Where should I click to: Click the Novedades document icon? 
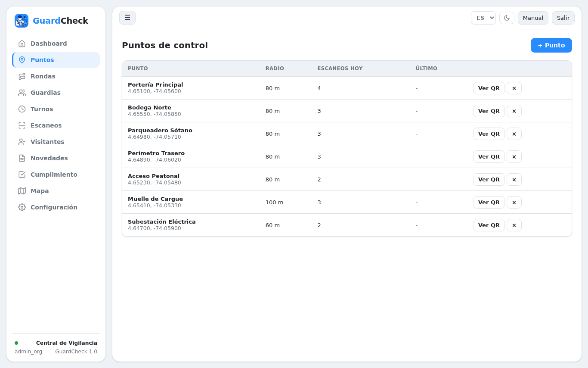point(22,158)
